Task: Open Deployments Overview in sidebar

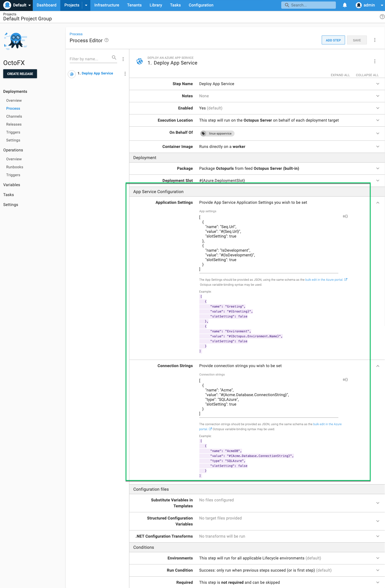Action: (x=14, y=101)
